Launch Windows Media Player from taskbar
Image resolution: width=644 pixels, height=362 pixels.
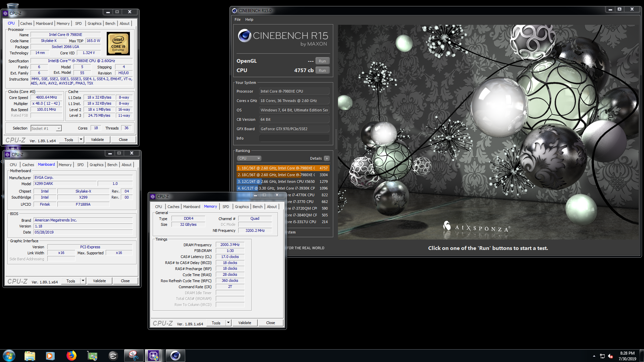point(50,355)
